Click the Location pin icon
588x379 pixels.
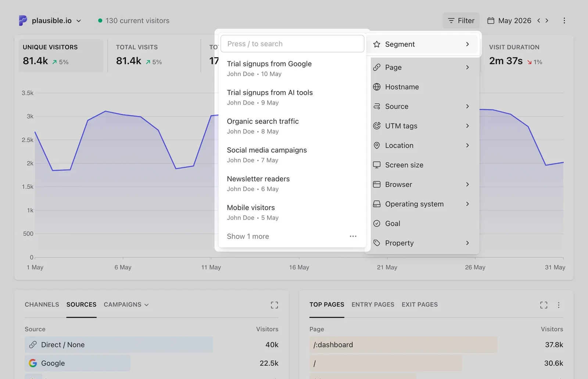377,145
